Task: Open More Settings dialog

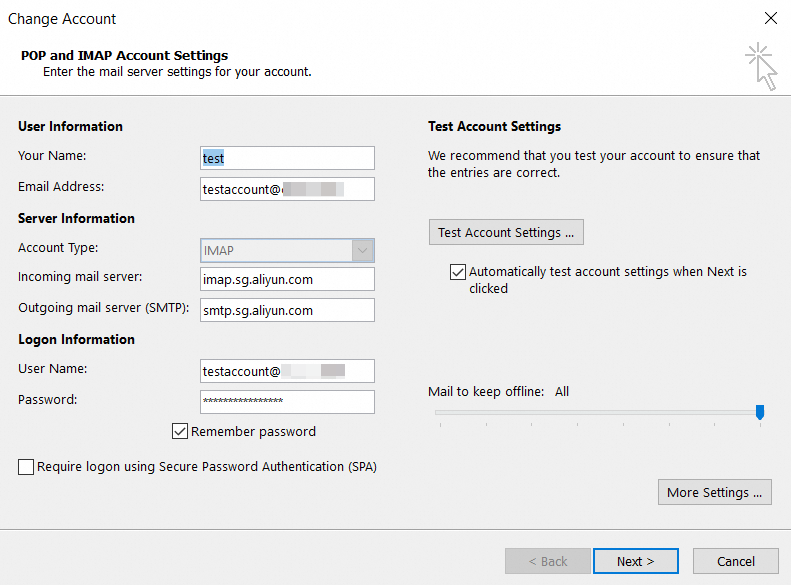Action: coord(714,492)
